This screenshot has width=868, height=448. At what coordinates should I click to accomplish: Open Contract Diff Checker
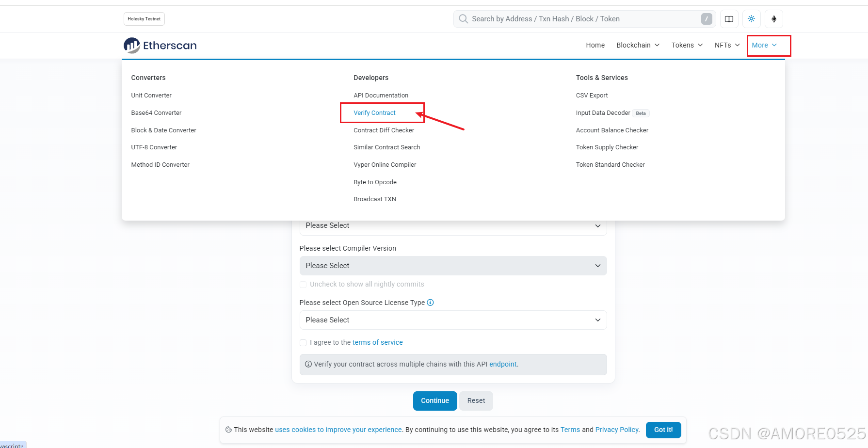384,130
